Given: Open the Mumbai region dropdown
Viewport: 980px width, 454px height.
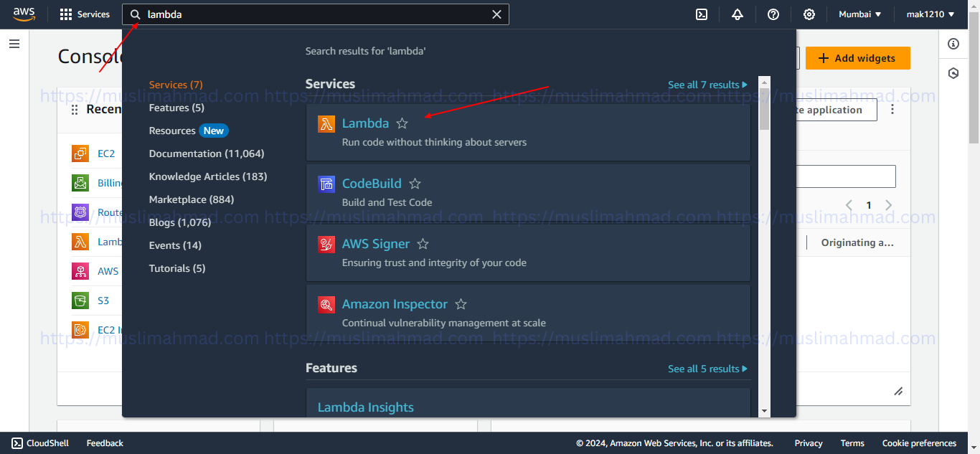Looking at the screenshot, I should click(859, 14).
